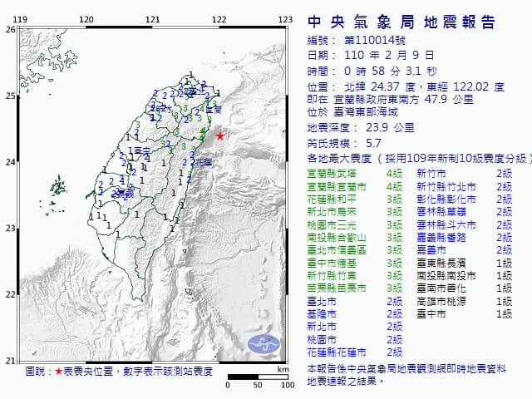Click the 花蓮 label on the map

coord(204,163)
